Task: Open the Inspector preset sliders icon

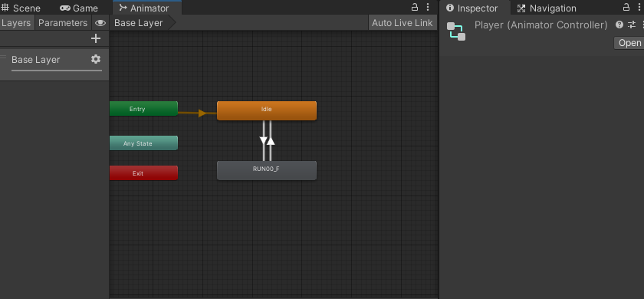Action: click(x=632, y=25)
